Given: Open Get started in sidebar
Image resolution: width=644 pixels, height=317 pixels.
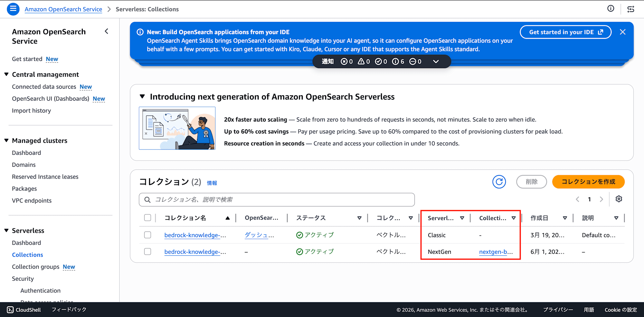Looking at the screenshot, I should [x=27, y=59].
